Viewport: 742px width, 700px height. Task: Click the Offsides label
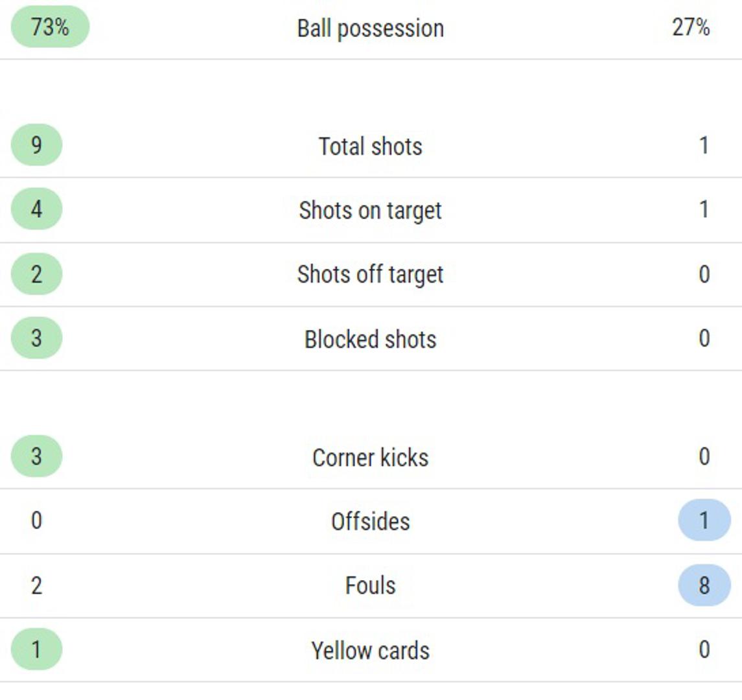click(370, 522)
